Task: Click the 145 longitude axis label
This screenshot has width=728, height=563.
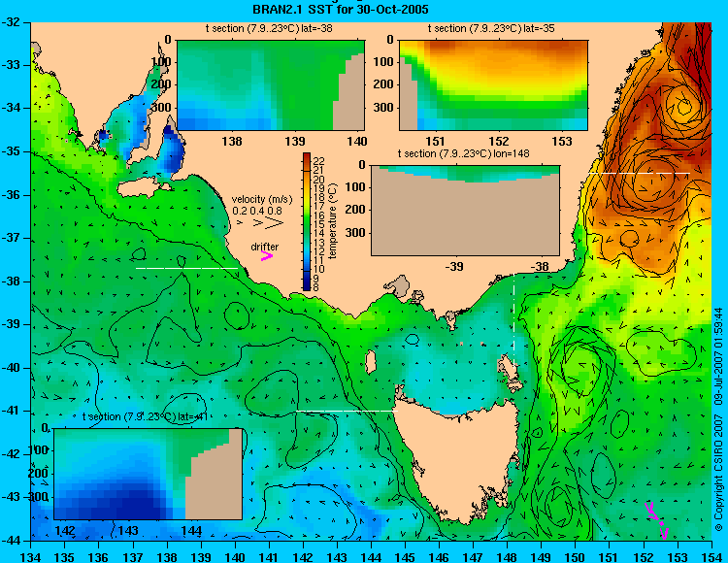Action: (x=405, y=557)
